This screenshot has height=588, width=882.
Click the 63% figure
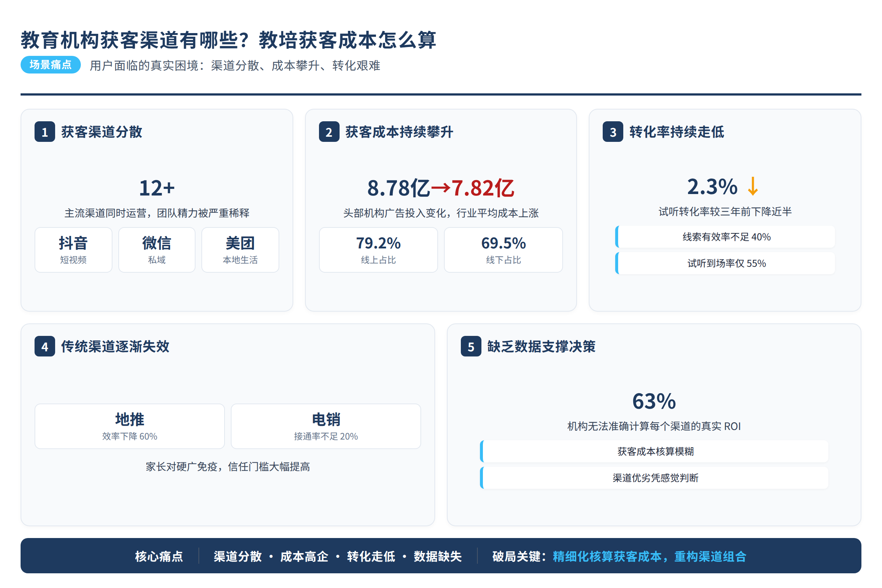[x=655, y=401]
